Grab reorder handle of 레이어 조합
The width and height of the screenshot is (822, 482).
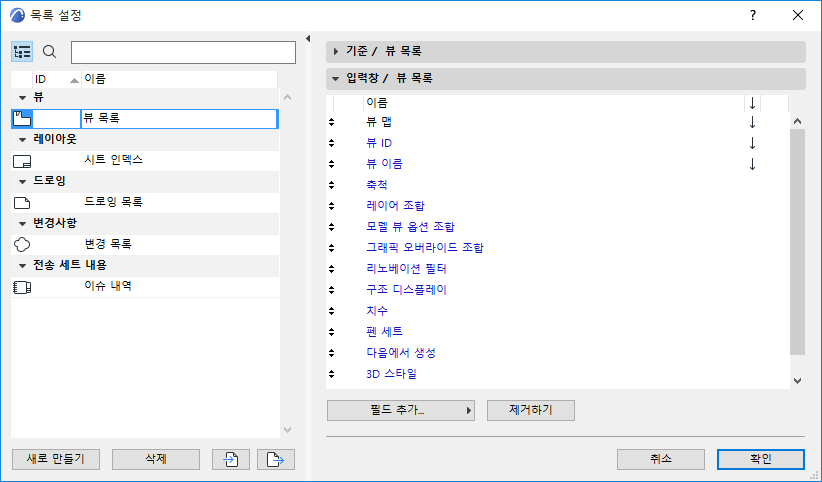331,206
